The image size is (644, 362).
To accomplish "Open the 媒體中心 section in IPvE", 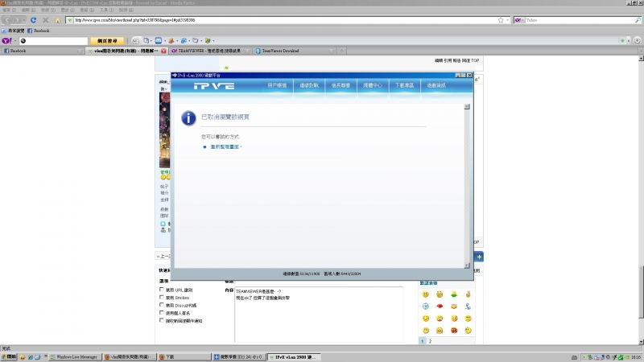I will coord(373,85).
